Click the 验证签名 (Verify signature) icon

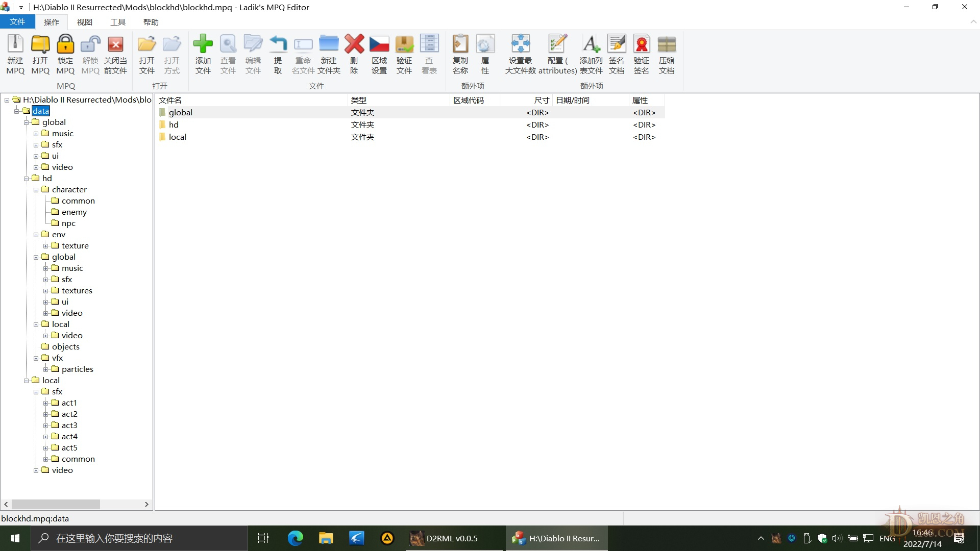coord(642,44)
